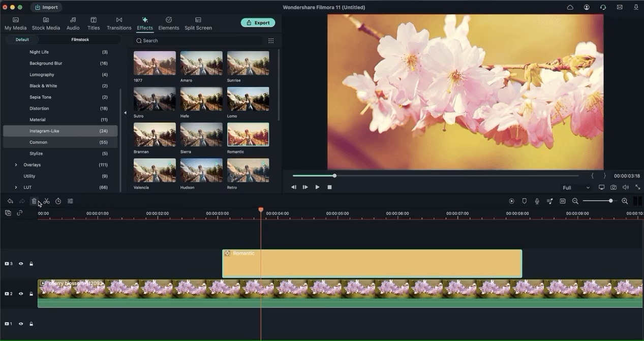Expand the LUT category
This screenshot has height=341, width=644.
click(x=16, y=188)
